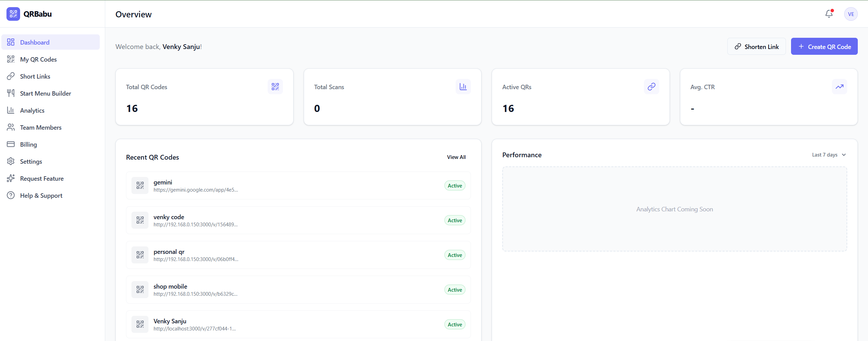Open the Start Menu Builder page
Screen dimensions: 868x341
(45, 93)
